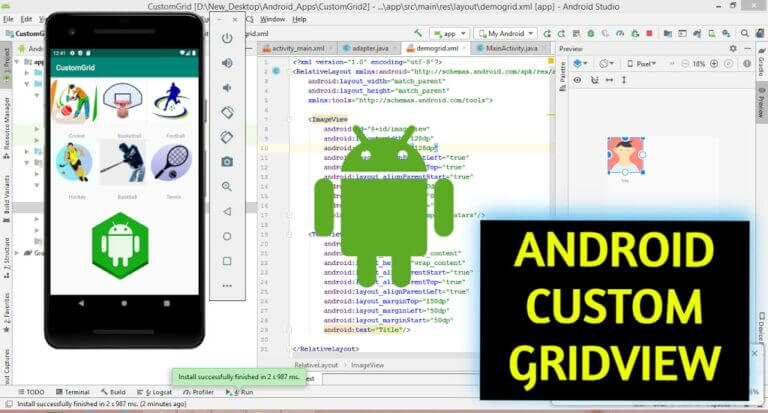
Task: Tap the Football image in emulator grid
Action: point(171,101)
